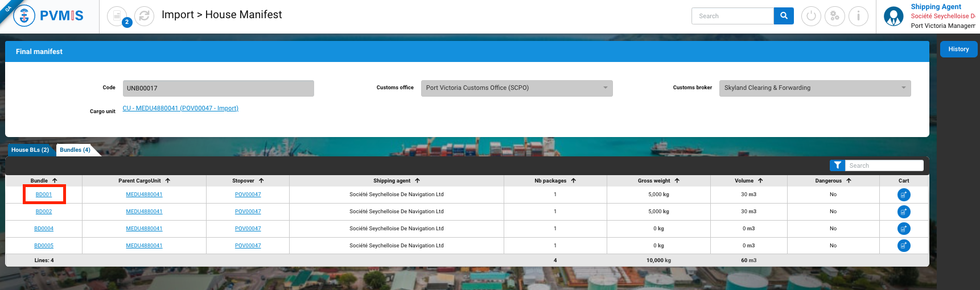Click the info icon in header
Viewport: 980px width, 290px height.
[858, 16]
